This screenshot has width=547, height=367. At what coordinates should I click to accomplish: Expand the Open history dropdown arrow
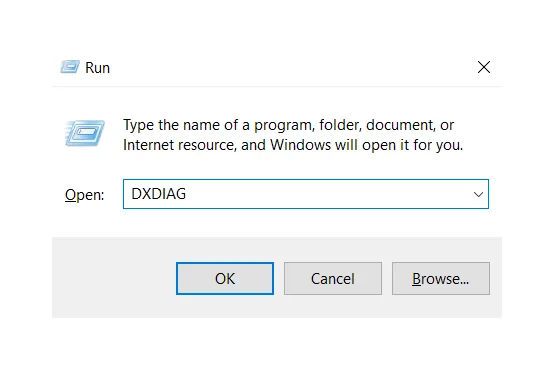coord(478,194)
